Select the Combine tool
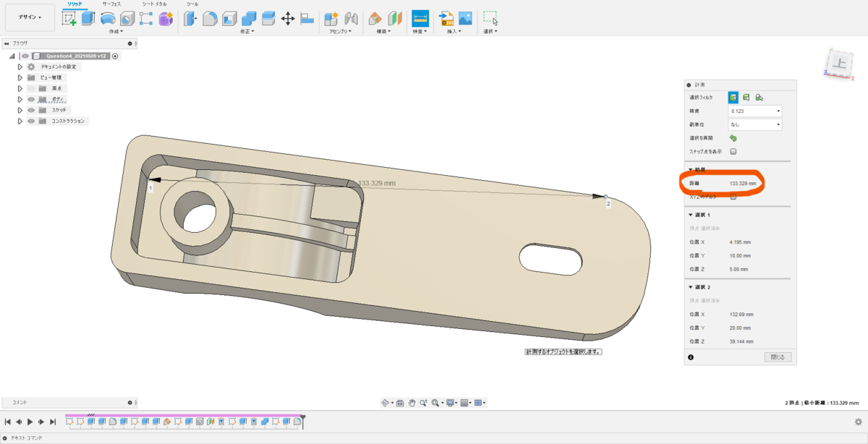 (249, 19)
